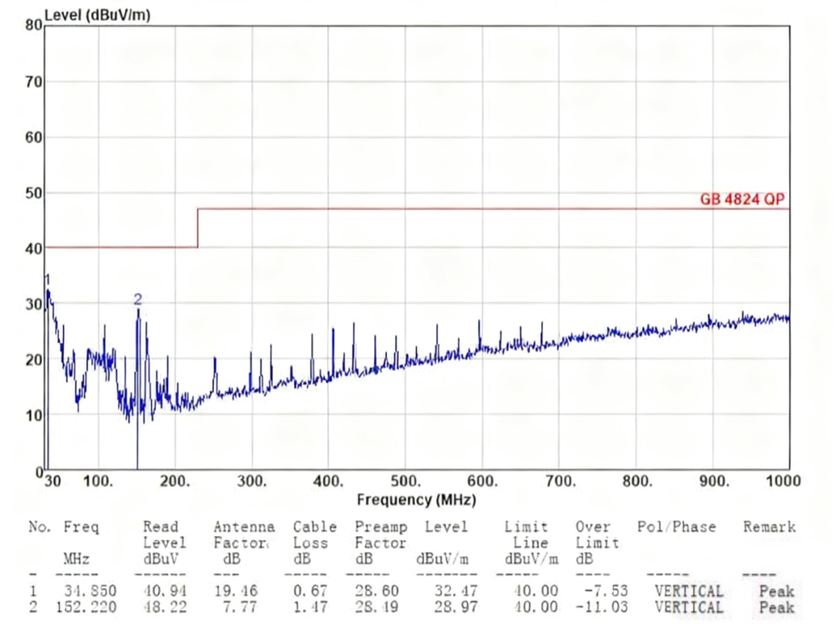Click peak marker number 1 near 30 MHz
This screenshot has width=840, height=624.
47,279
